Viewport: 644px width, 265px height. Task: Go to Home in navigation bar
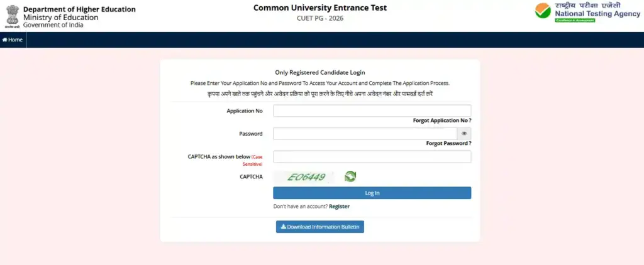(x=13, y=40)
